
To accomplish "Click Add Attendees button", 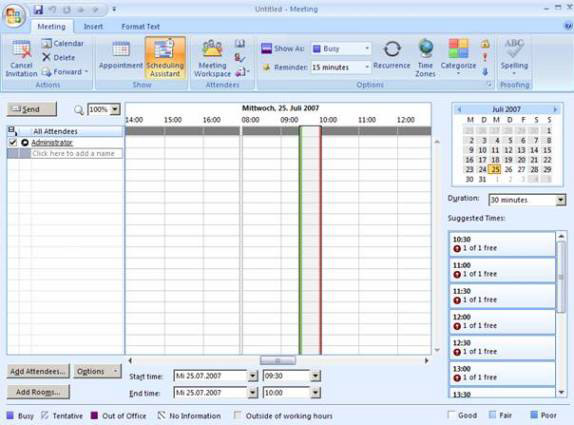I will [38, 372].
